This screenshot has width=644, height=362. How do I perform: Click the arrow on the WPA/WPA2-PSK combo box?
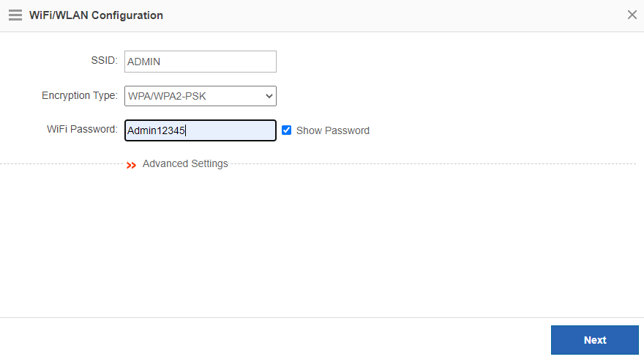tap(269, 95)
